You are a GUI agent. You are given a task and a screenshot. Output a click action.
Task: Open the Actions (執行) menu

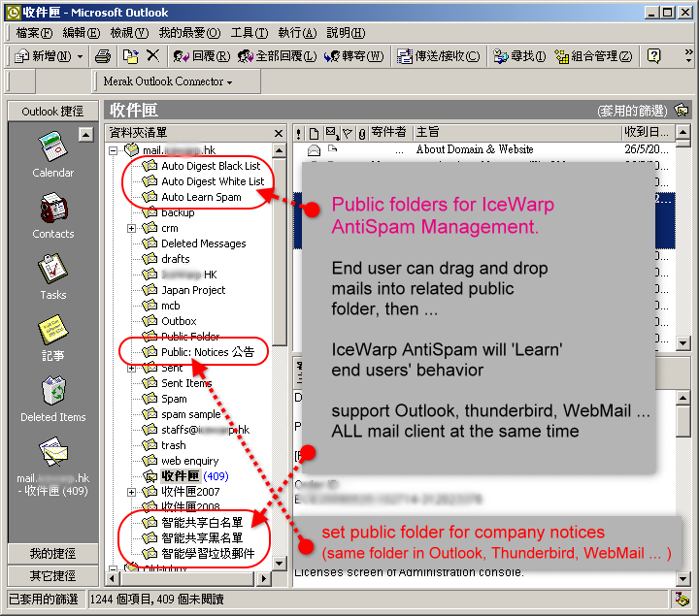pyautogui.click(x=297, y=33)
